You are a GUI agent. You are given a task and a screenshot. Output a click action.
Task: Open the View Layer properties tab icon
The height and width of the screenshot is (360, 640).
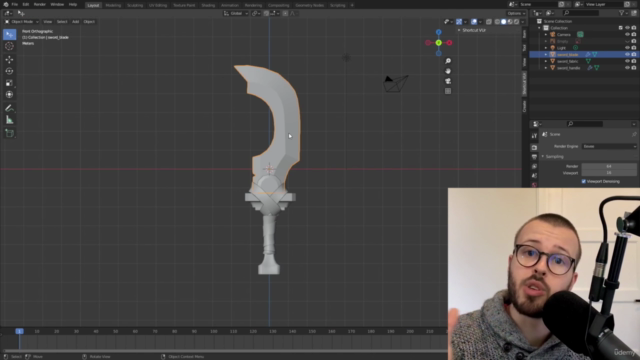(x=534, y=167)
